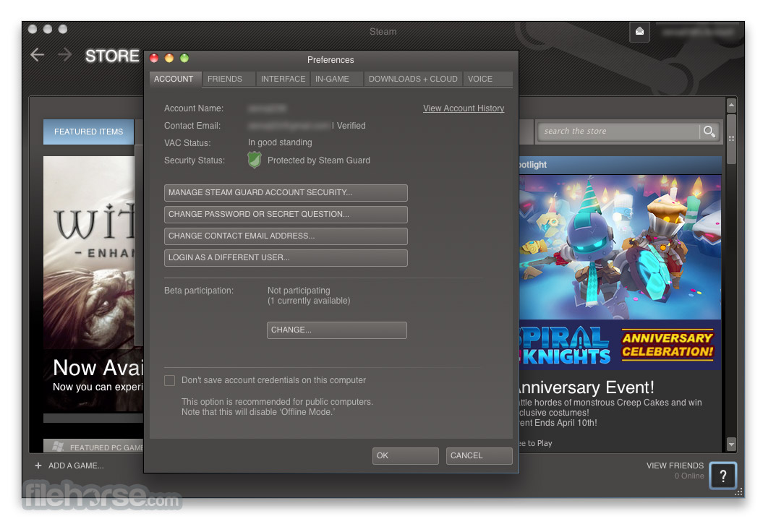776x532 pixels.
Task: Click the Anniversary Event! headline
Action: point(587,387)
